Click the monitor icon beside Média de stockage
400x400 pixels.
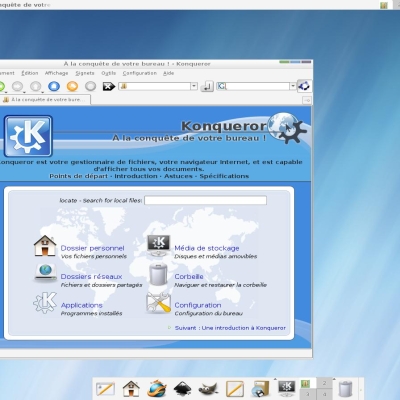159,245
